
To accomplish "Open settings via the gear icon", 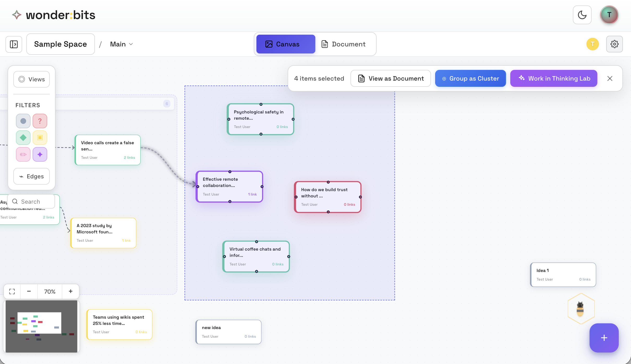I will (615, 44).
